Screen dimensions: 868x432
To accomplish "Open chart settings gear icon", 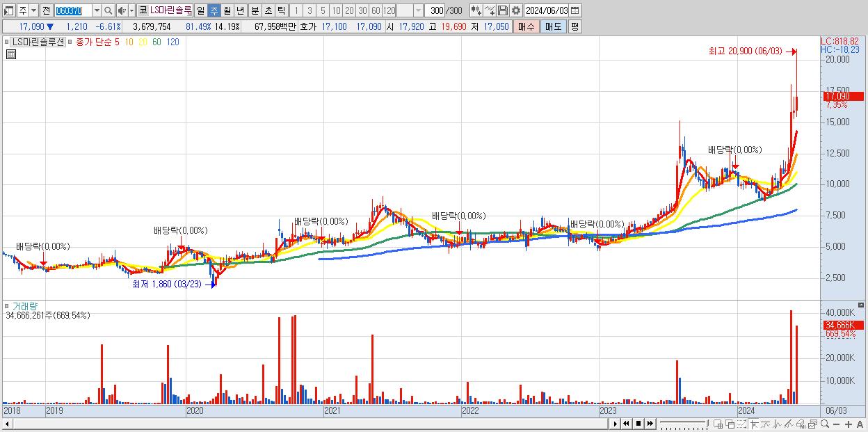I will [x=515, y=10].
